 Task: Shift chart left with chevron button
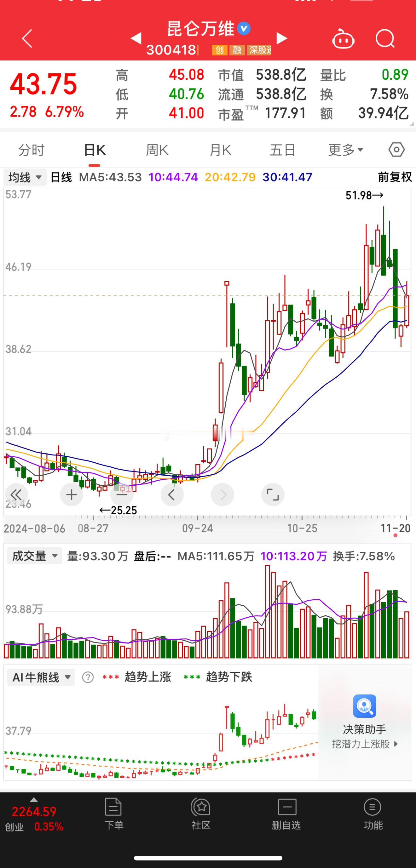[172, 495]
